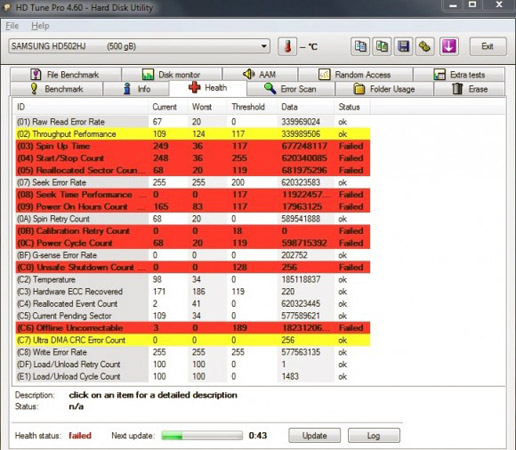The width and height of the screenshot is (516, 450).
Task: Open the Error Scan tab
Action: (290, 89)
